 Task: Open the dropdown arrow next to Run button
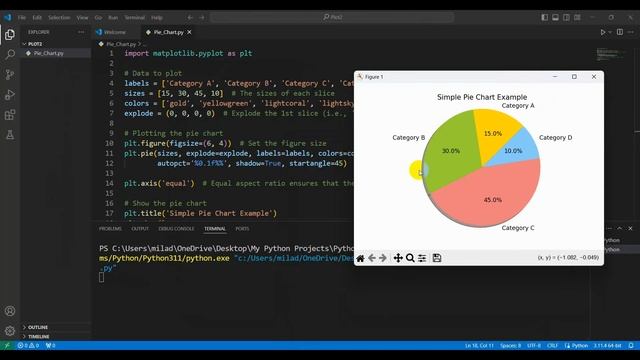pos(610,32)
